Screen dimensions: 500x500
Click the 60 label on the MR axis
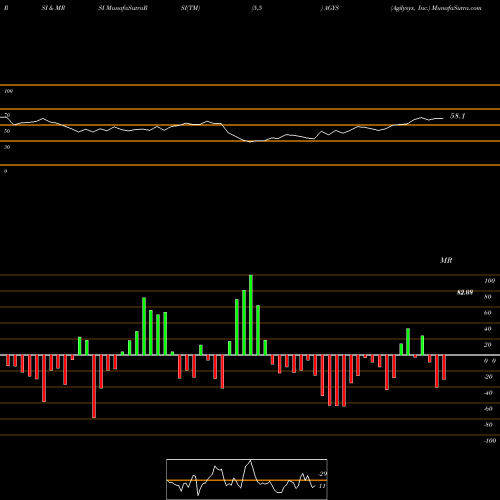pyautogui.click(x=487, y=313)
